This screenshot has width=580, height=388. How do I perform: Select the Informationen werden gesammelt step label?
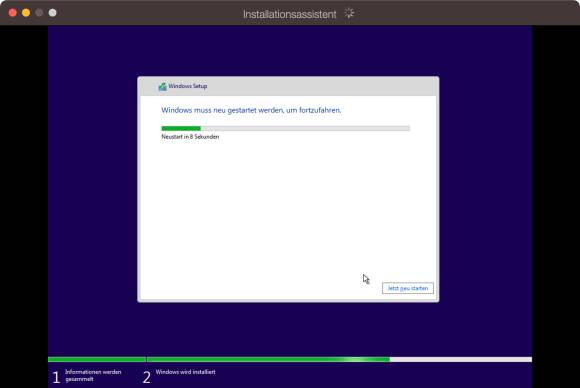93,375
